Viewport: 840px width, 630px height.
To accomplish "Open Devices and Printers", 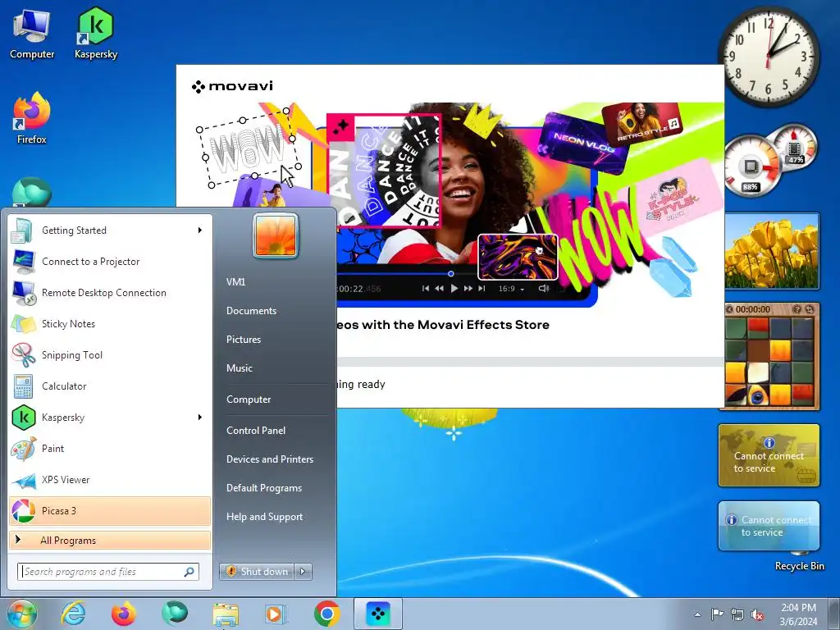I will pos(269,459).
